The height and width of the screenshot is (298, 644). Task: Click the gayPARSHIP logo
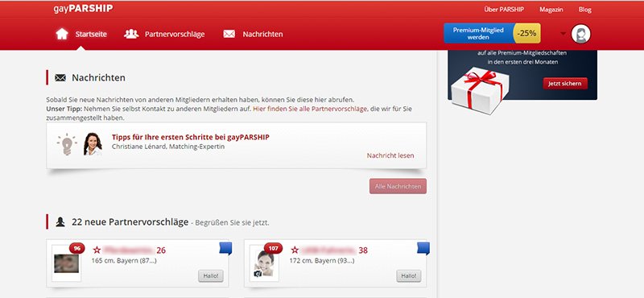[x=84, y=9]
